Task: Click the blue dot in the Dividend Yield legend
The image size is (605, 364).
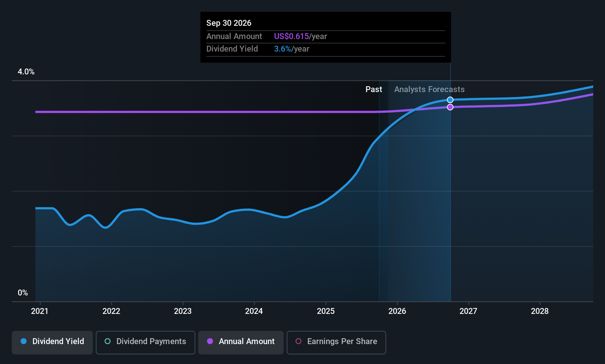Action: click(x=24, y=342)
